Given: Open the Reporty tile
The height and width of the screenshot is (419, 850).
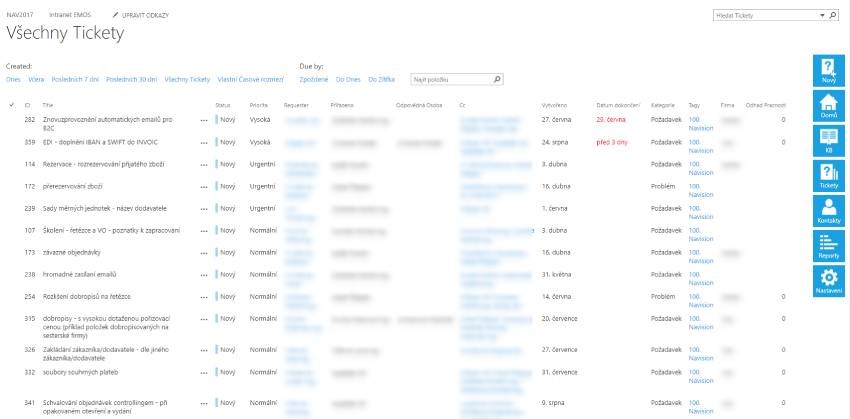Looking at the screenshot, I should pos(828,246).
